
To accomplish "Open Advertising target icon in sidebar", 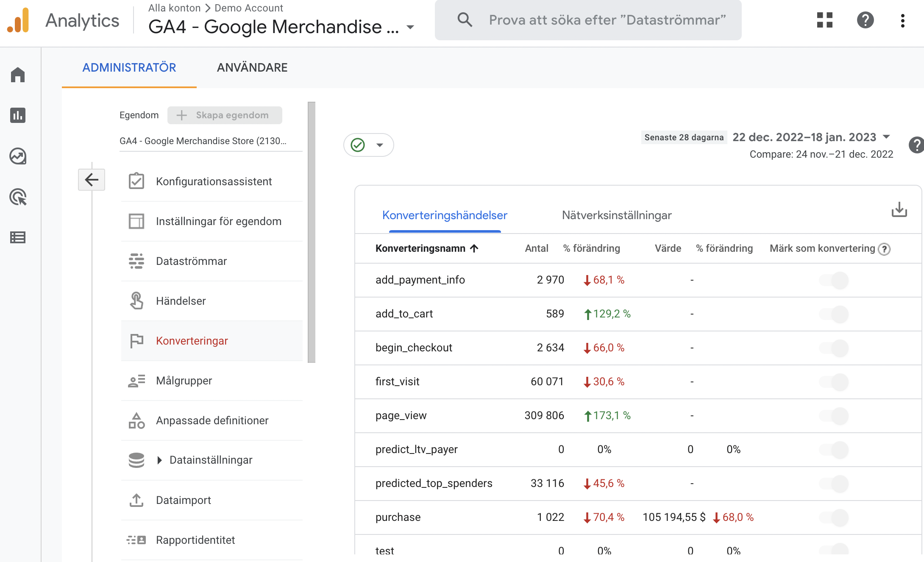I will pos(18,197).
